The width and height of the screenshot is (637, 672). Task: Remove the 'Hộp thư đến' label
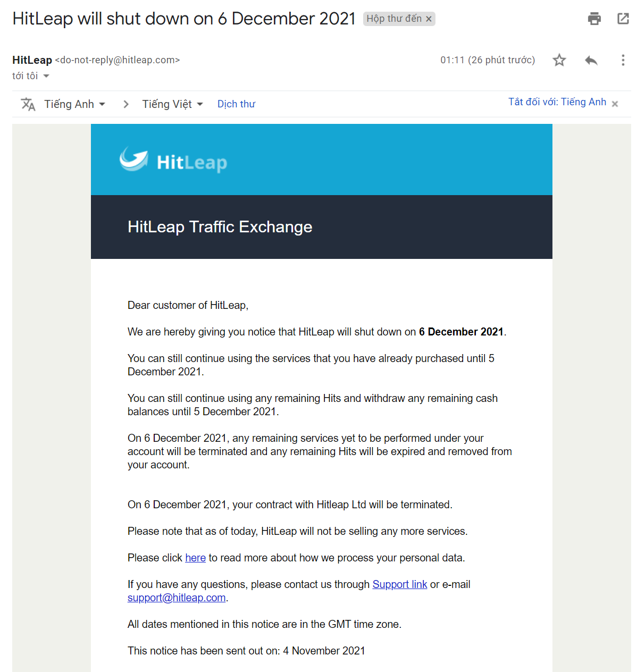[x=429, y=19]
